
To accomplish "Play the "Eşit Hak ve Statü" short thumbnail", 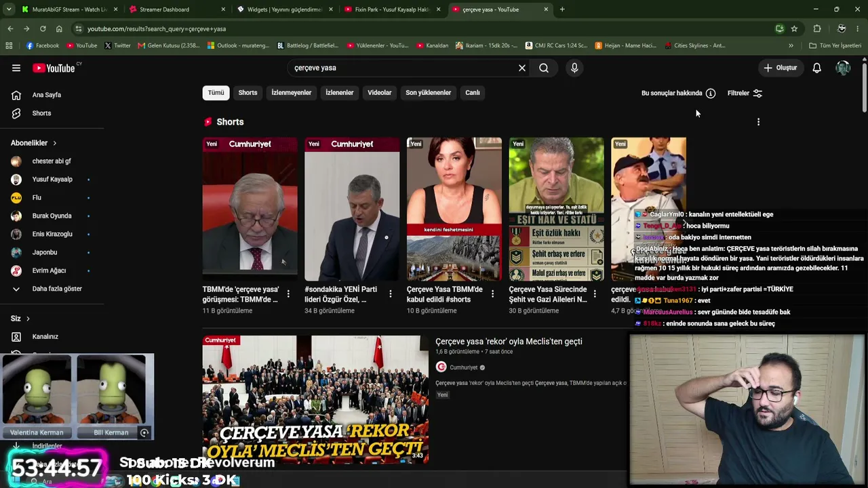I will click(556, 209).
